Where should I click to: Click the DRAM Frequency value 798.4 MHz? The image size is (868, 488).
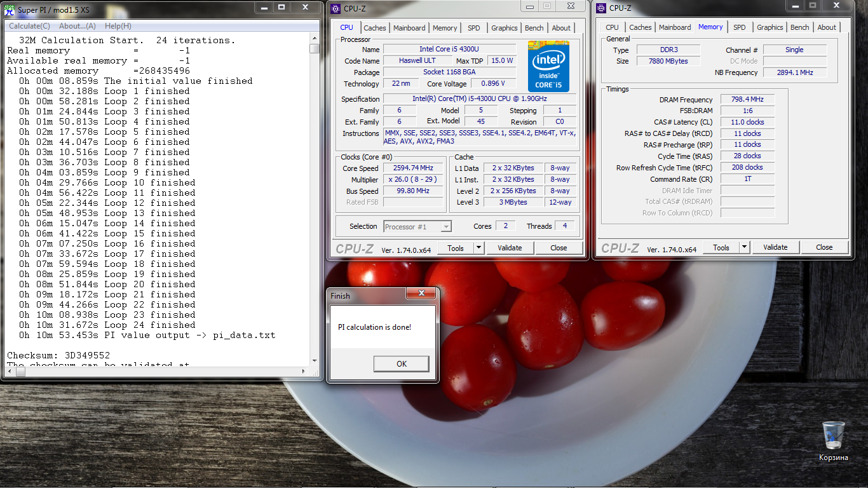[747, 100]
